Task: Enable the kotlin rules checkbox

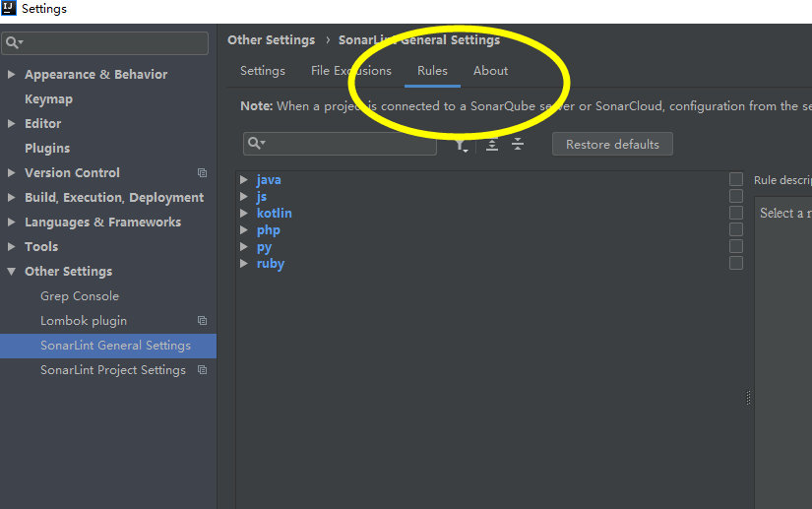Action: (x=736, y=213)
